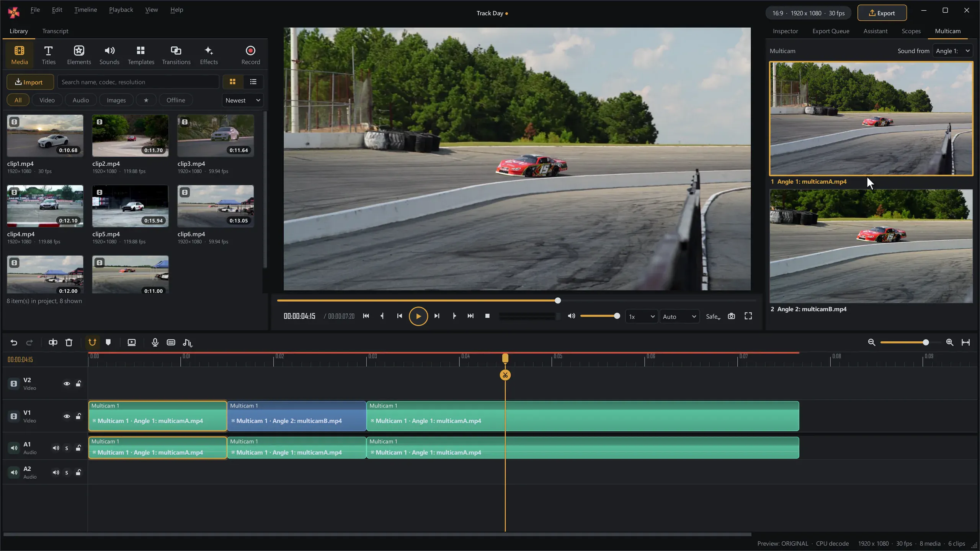Viewport: 980px width, 551px height.
Task: Undo the last action
Action: (x=14, y=342)
